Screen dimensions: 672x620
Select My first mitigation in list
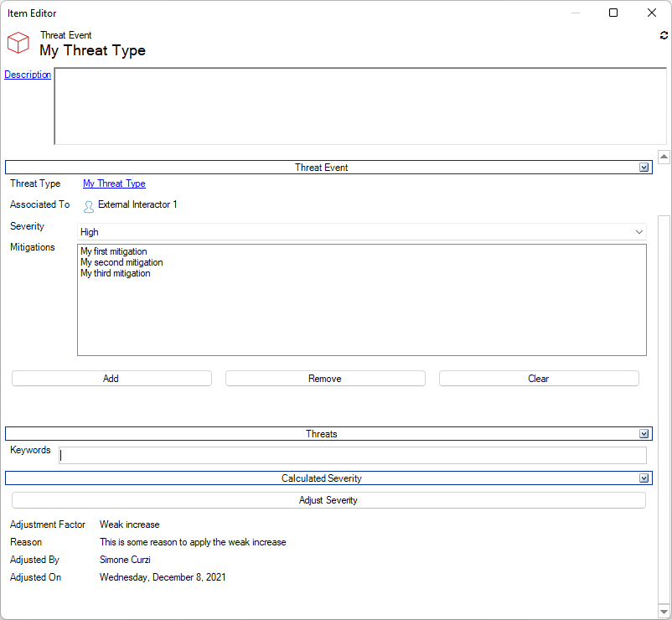pos(114,251)
